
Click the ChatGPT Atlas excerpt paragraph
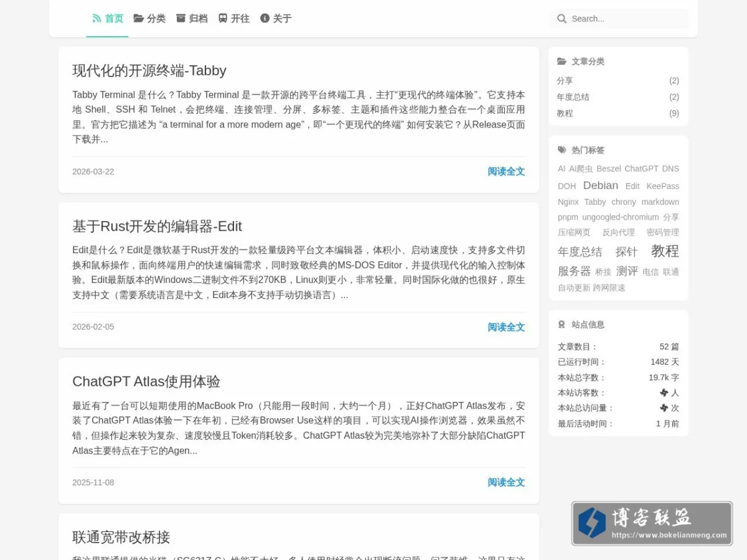point(299,428)
